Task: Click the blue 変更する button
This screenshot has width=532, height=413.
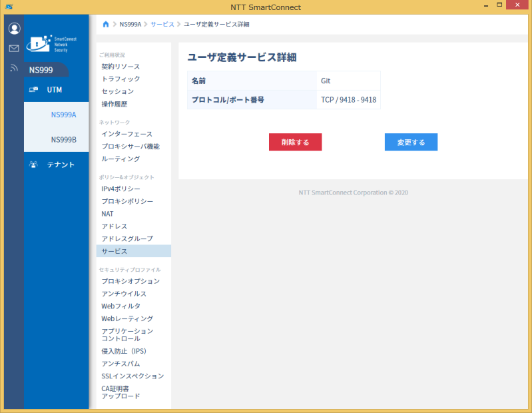Action: coord(411,142)
